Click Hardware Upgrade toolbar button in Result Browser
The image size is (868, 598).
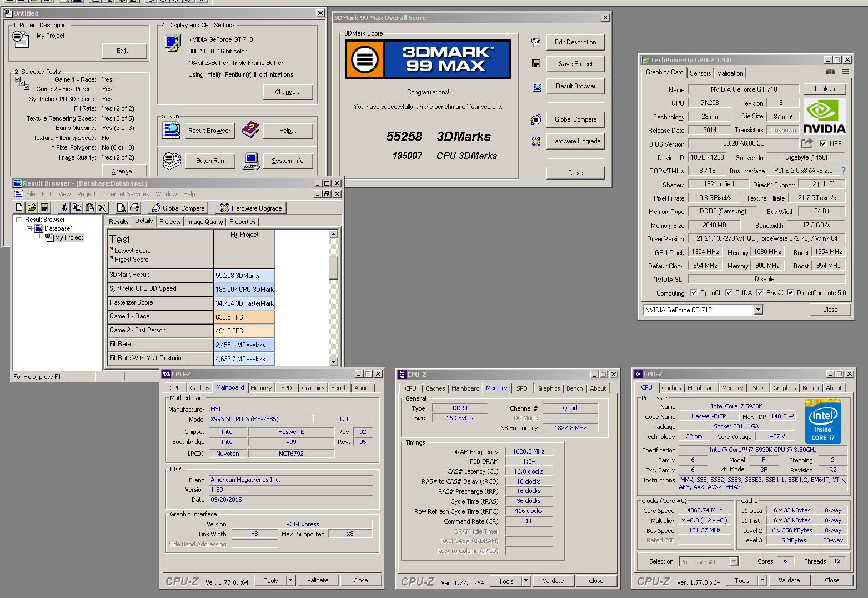[251, 208]
